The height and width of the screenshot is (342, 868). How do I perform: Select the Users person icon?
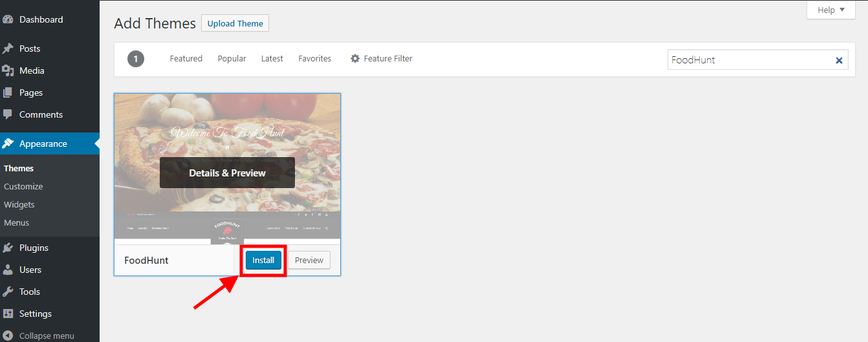click(x=8, y=270)
